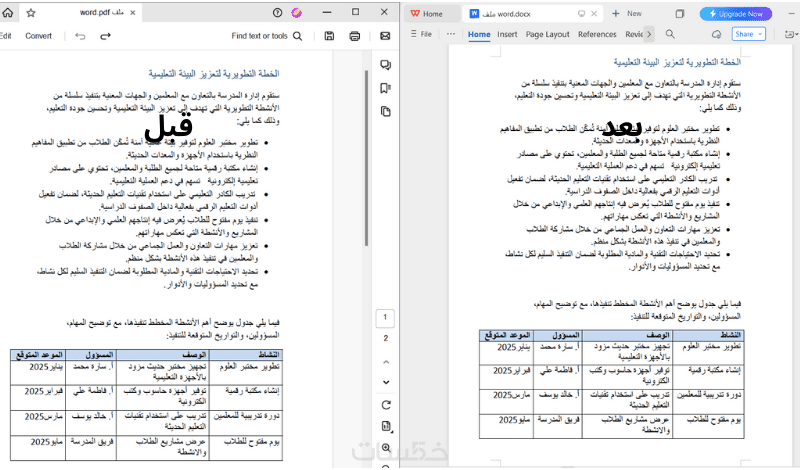Expand more ribbon tabs chevron

click(x=649, y=34)
